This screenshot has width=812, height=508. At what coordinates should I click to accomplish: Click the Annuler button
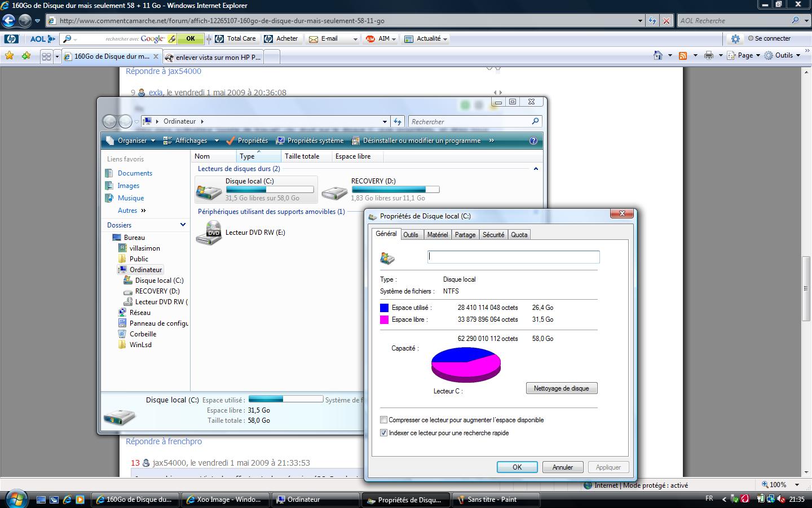coord(562,467)
